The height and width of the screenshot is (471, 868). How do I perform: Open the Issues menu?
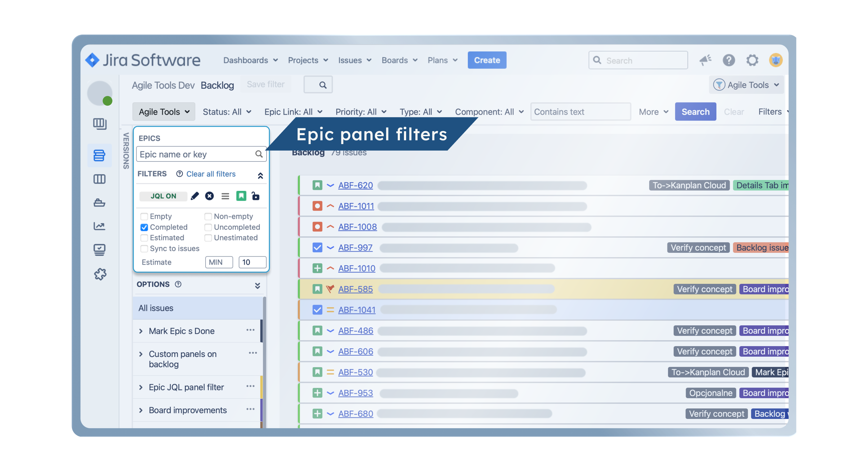354,60
